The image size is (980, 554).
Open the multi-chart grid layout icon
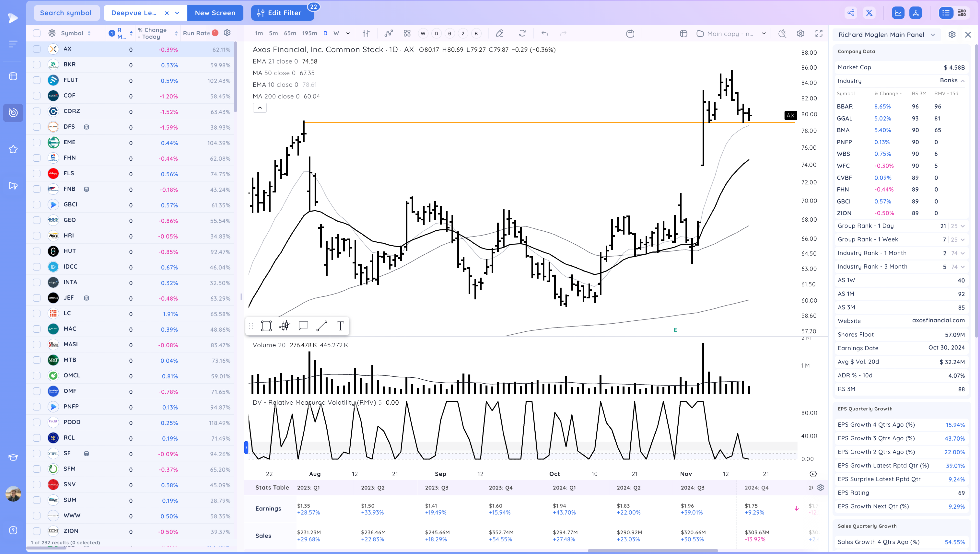[x=407, y=34]
